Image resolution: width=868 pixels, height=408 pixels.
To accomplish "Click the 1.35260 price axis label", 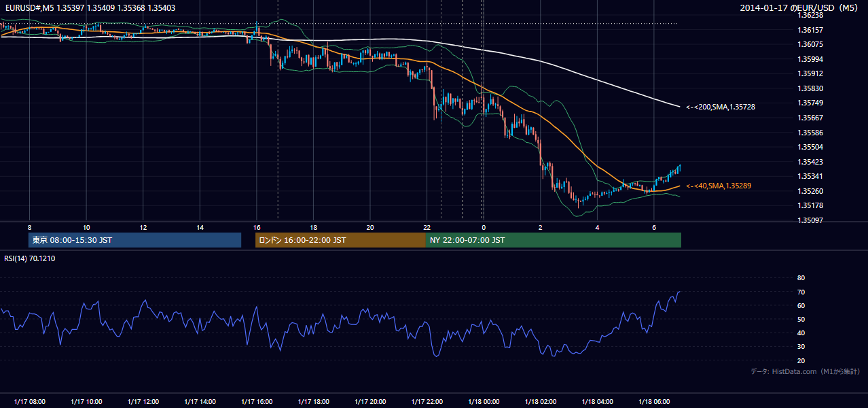I will (x=810, y=191).
